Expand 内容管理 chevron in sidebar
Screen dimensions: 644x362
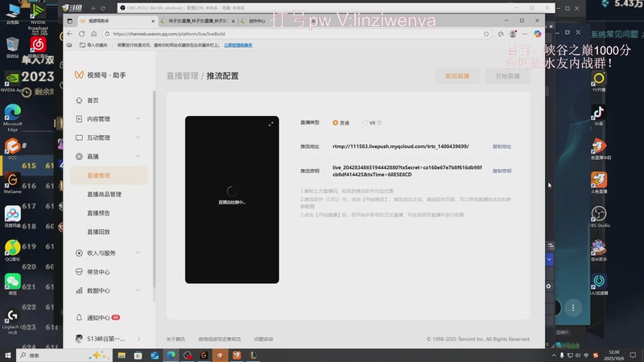point(138,118)
